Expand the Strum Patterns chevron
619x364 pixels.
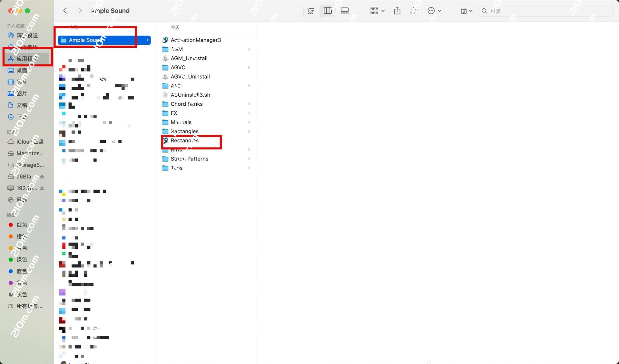(249, 159)
